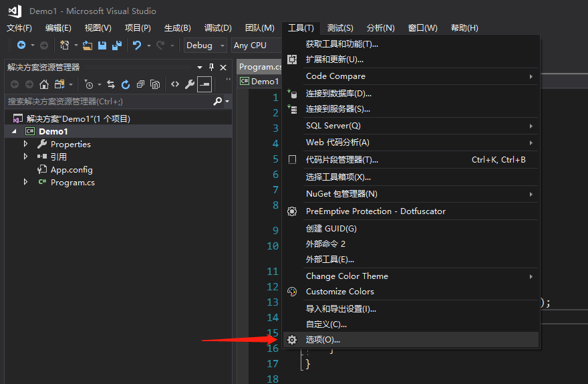The height and width of the screenshot is (384, 588).
Task: Open the 帮助(H) menu
Action: [464, 28]
